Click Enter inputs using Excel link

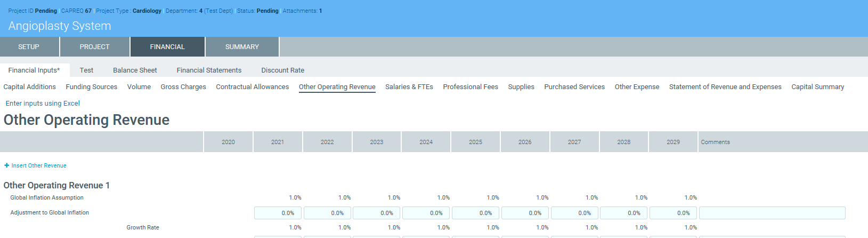[x=43, y=104]
